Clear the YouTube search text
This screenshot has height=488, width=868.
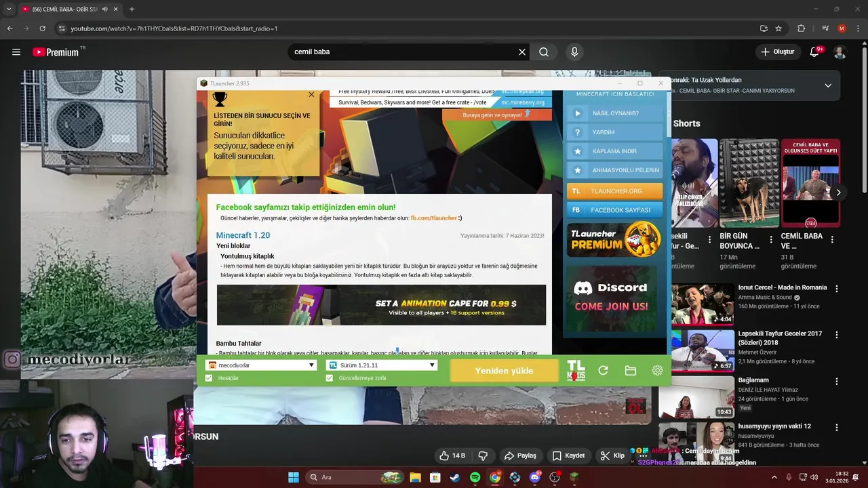[x=522, y=52]
